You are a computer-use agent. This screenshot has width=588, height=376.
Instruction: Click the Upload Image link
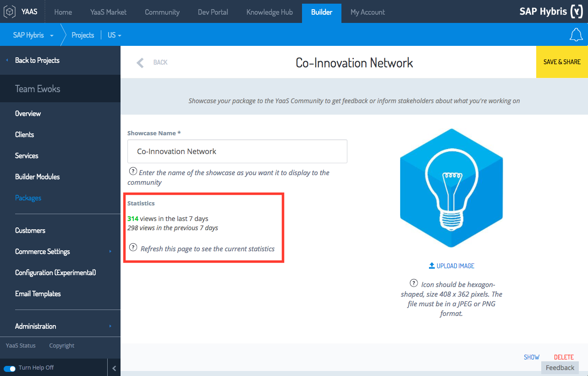click(x=451, y=266)
